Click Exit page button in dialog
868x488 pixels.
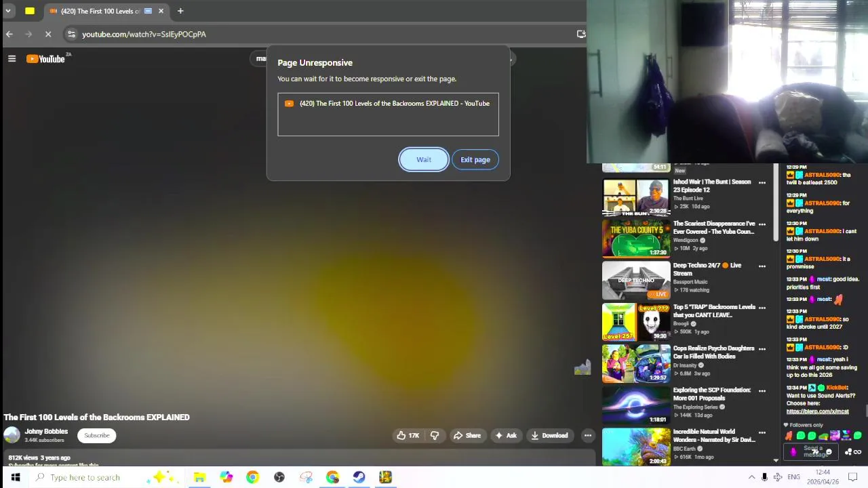[475, 160]
